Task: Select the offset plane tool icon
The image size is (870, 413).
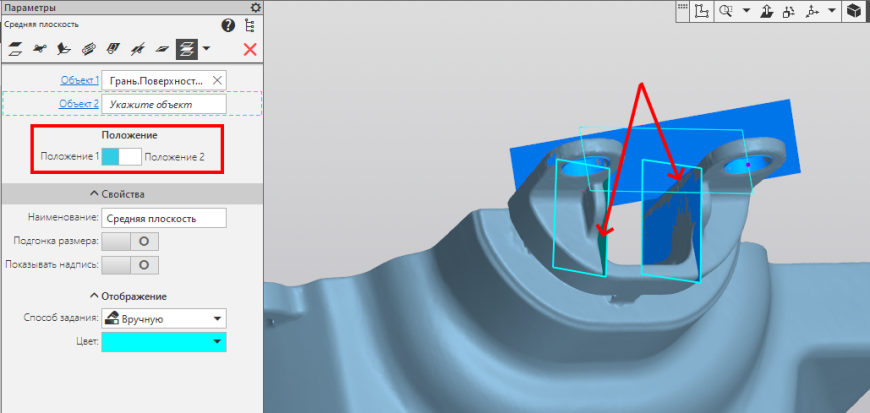Action: pyautogui.click(x=15, y=49)
